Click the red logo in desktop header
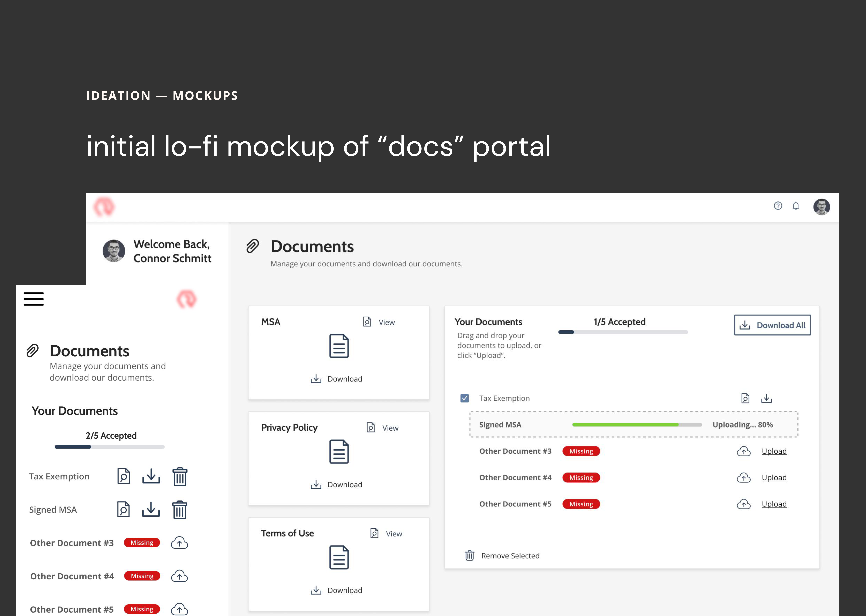 104,207
